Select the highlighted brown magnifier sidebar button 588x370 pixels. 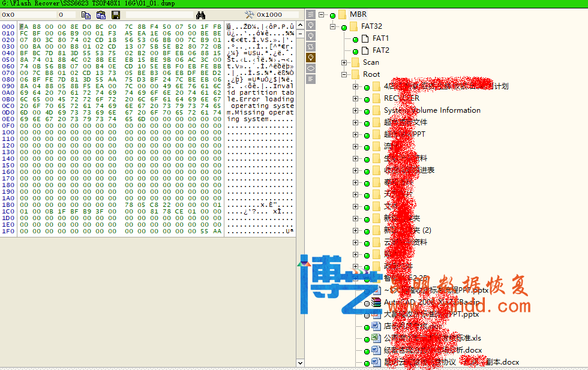(x=311, y=58)
